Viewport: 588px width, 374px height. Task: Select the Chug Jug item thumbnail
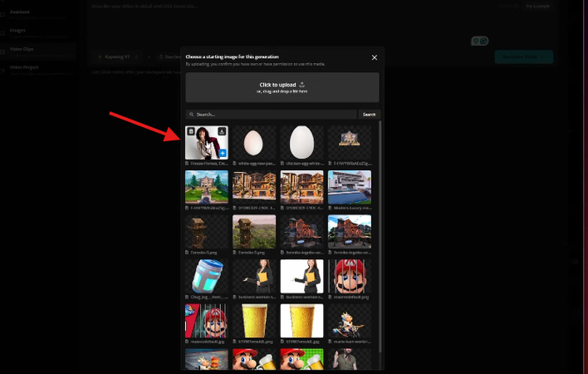[206, 277]
